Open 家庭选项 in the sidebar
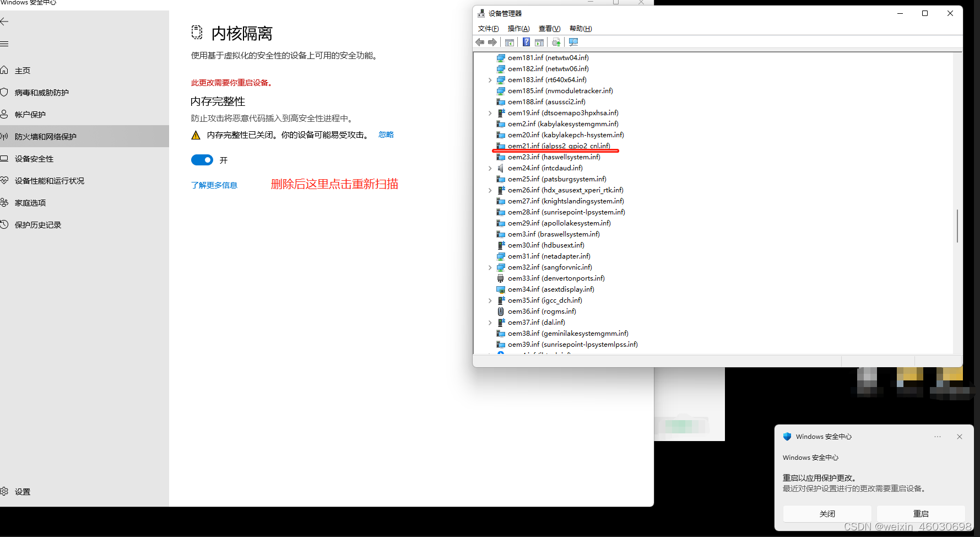The image size is (980, 537). click(30, 203)
